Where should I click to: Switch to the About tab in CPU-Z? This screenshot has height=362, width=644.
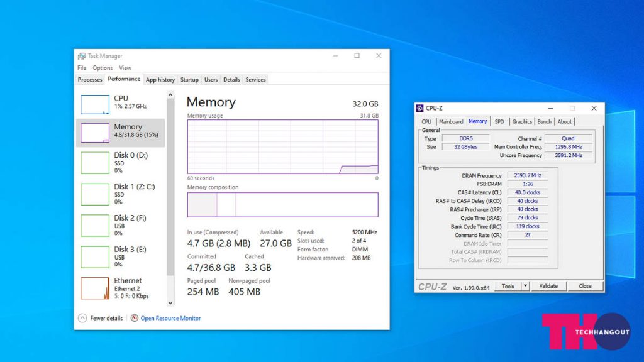(x=564, y=121)
